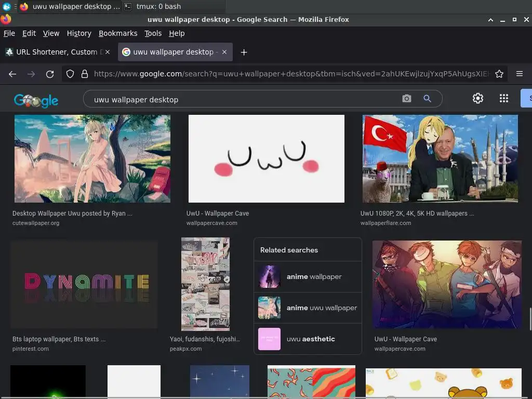Click the Firefox icon in title bar
This screenshot has height=399, width=532.
[x=6, y=19]
